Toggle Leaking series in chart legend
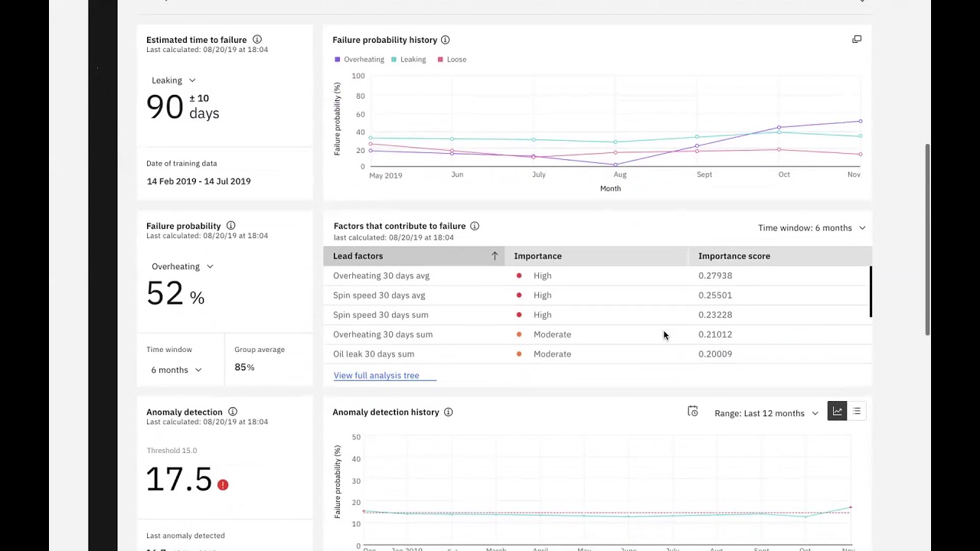980x551 pixels. pyautogui.click(x=408, y=60)
